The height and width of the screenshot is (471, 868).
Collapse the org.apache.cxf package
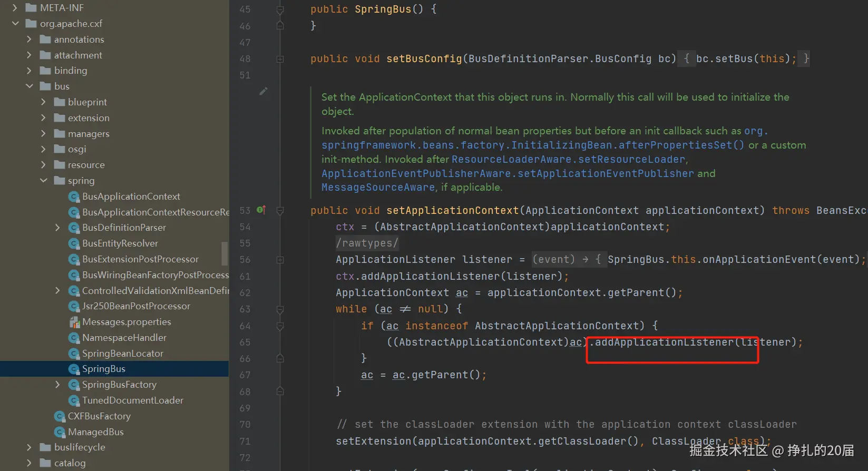tap(15, 24)
